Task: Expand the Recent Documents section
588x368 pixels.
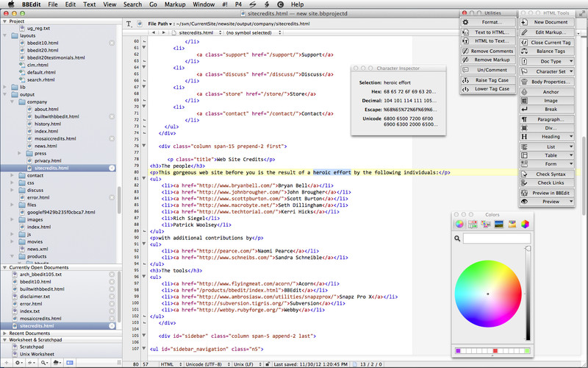Action: 4,333
